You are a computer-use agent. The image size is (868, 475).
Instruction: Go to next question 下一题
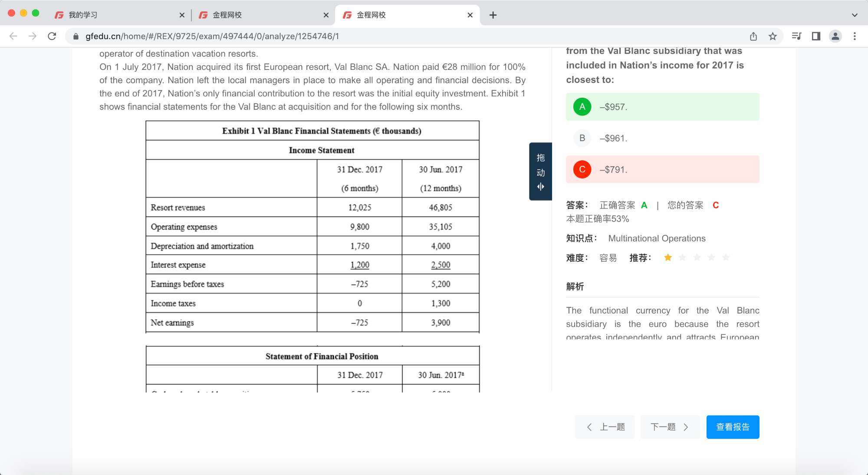670,427
